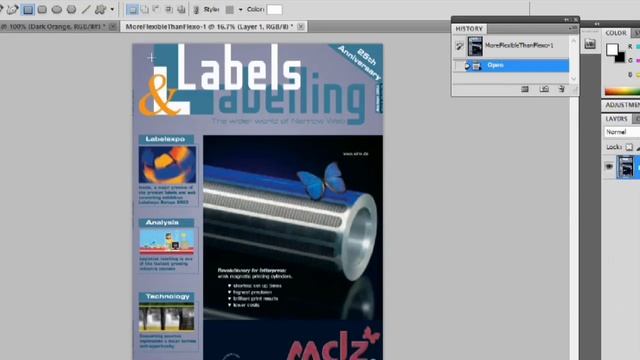Click the shape Color swatch
This screenshot has height=360, width=640.
coord(274,9)
